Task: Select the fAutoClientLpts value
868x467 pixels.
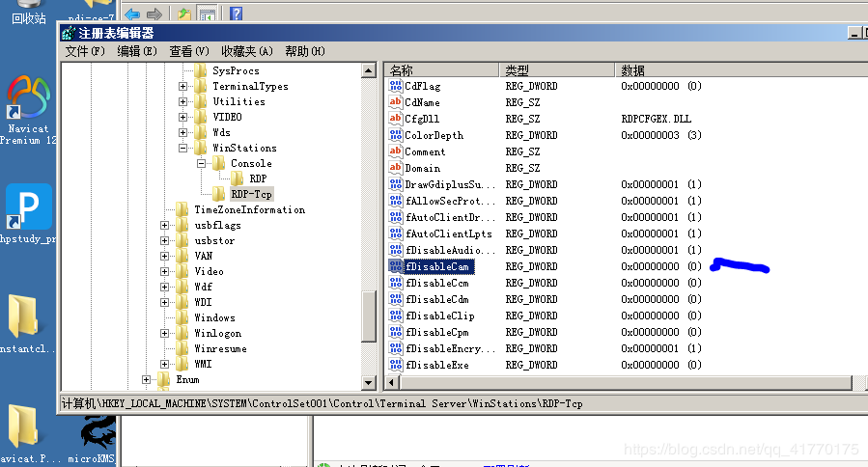Action: click(x=448, y=233)
